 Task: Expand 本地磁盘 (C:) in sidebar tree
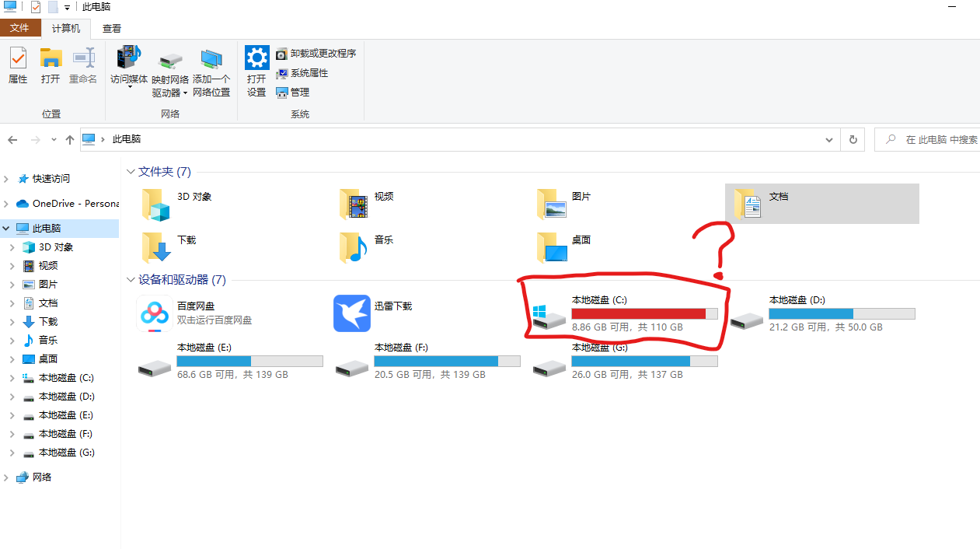12,378
